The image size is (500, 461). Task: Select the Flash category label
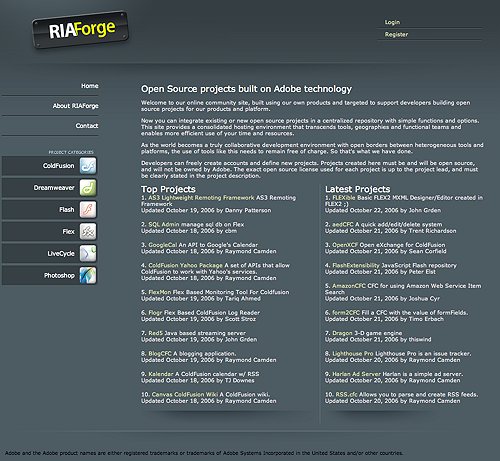point(67,210)
